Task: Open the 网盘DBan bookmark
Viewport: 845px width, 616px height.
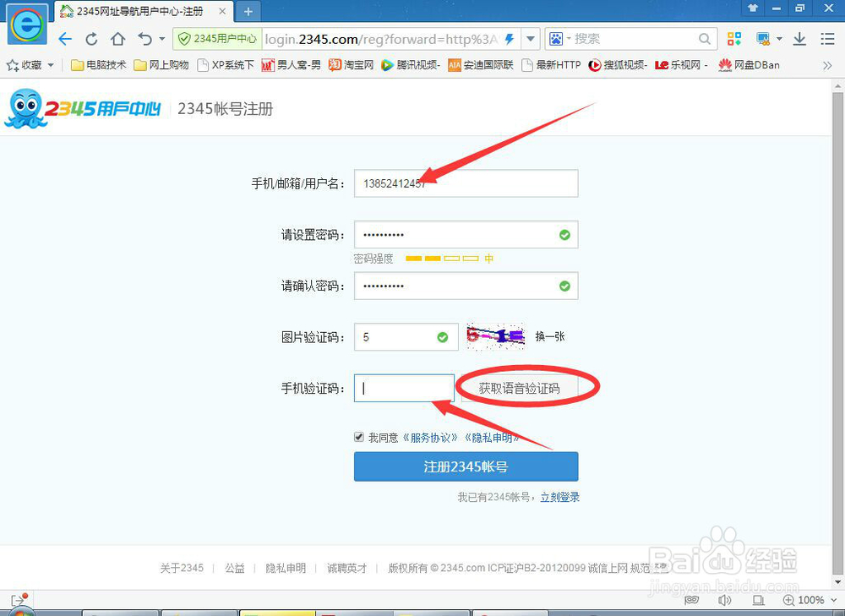Action: point(749,65)
